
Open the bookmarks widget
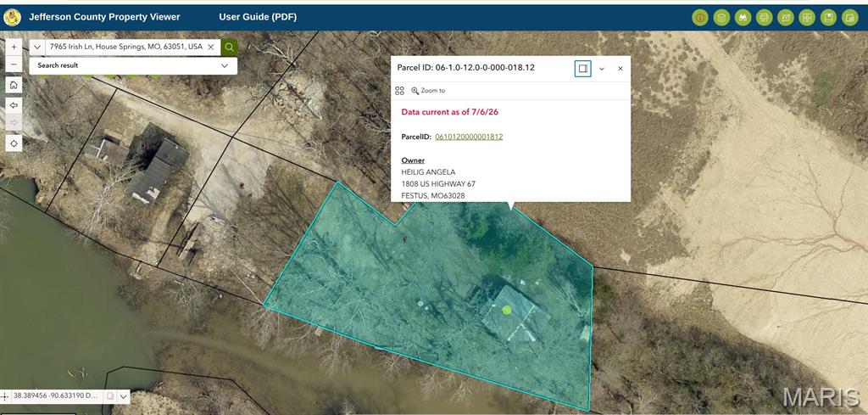click(x=829, y=18)
